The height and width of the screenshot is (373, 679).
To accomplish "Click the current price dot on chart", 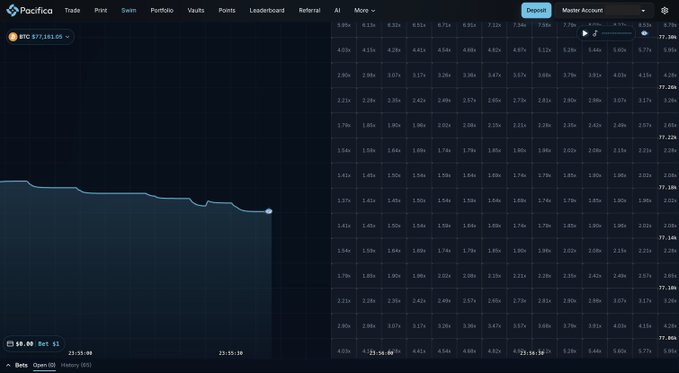I will click(269, 211).
